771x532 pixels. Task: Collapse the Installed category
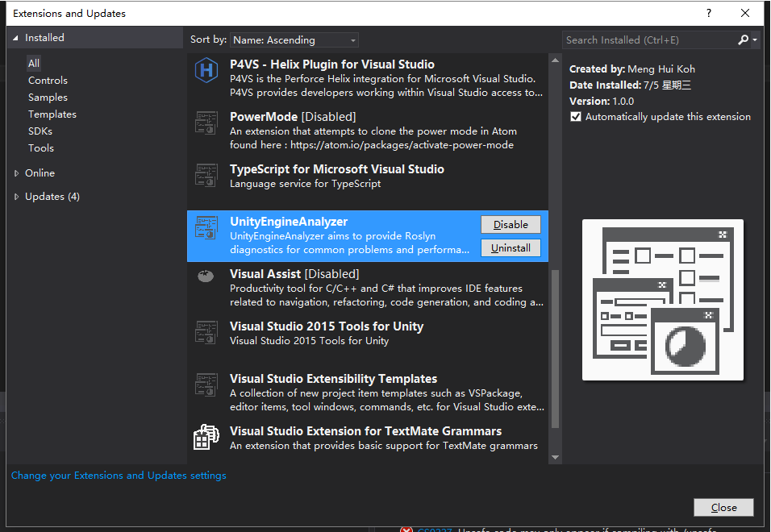coord(16,38)
